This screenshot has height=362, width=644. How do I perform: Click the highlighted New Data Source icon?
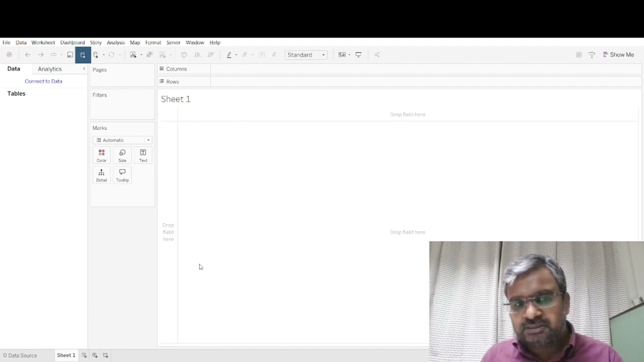(83, 55)
